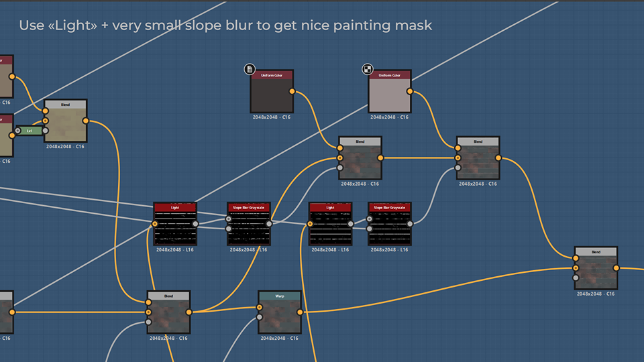Click the beige Blend node's output connector
644x362 pixels.
(x=85, y=121)
